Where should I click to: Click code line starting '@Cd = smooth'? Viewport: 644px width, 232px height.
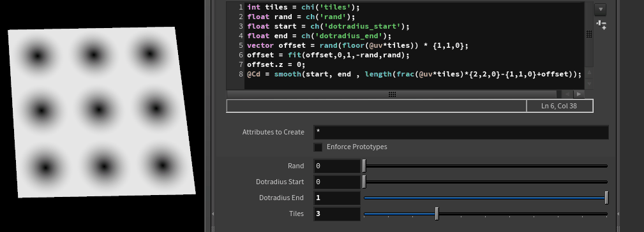414,74
